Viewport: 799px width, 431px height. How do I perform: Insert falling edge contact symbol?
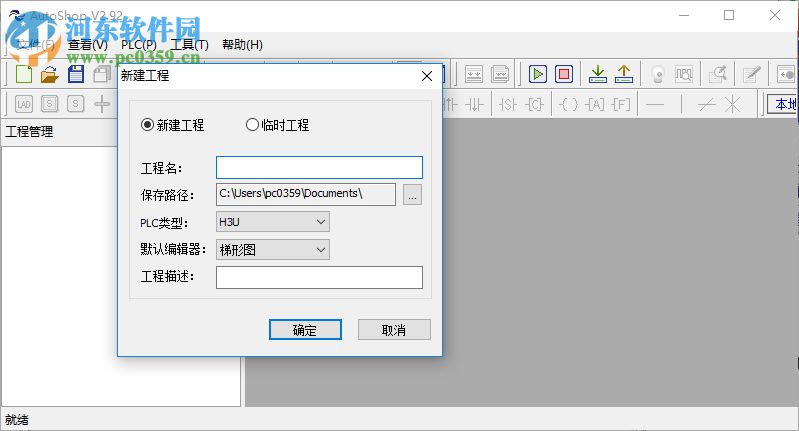coord(474,105)
